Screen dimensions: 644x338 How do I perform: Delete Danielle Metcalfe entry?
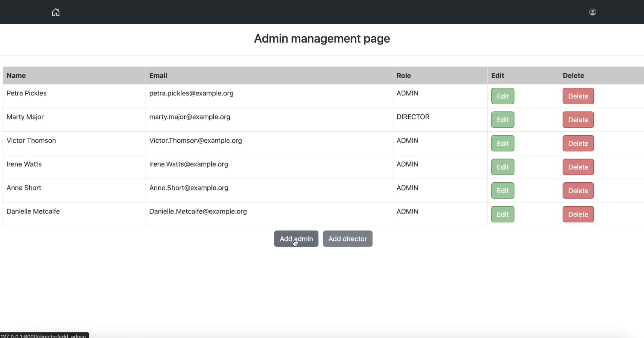[578, 214]
